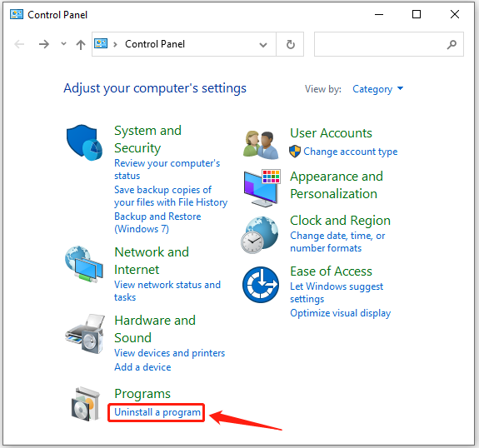The width and height of the screenshot is (479, 448).
Task: Click shield icon beside Change account type
Action: click(295, 152)
